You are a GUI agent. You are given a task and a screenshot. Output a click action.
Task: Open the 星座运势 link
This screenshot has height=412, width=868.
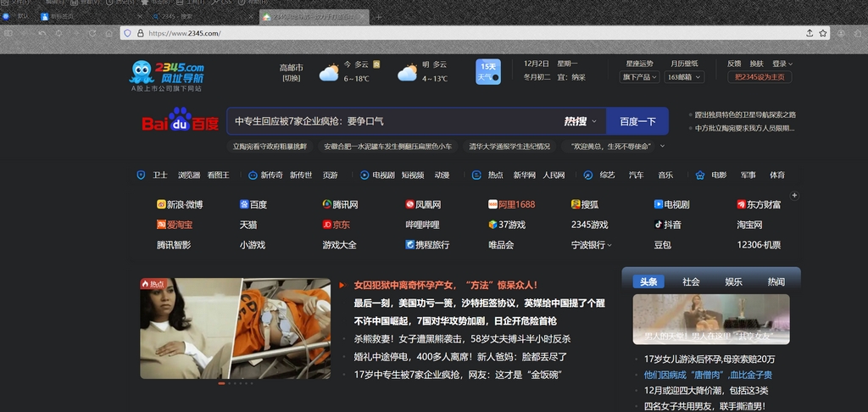pyautogui.click(x=639, y=64)
